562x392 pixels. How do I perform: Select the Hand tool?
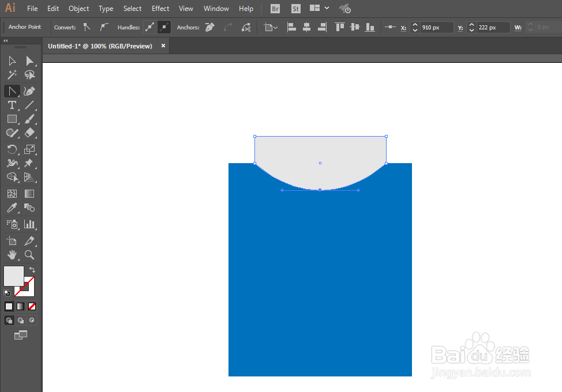(12, 255)
